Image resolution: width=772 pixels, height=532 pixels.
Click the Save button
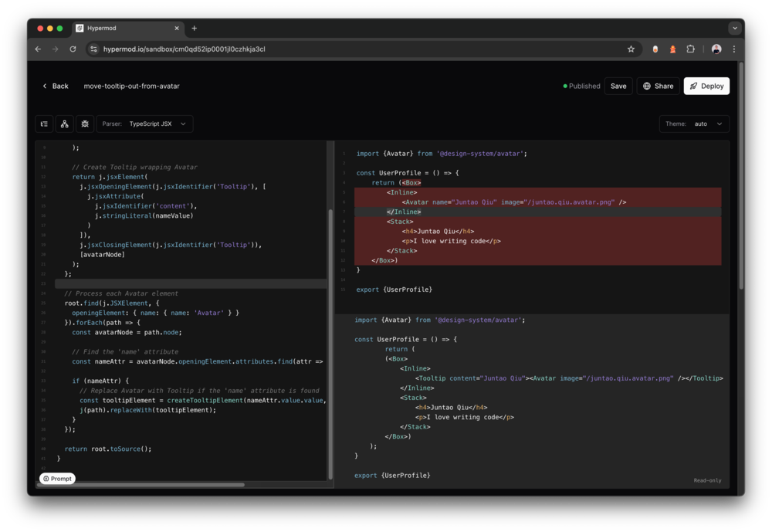pos(618,86)
